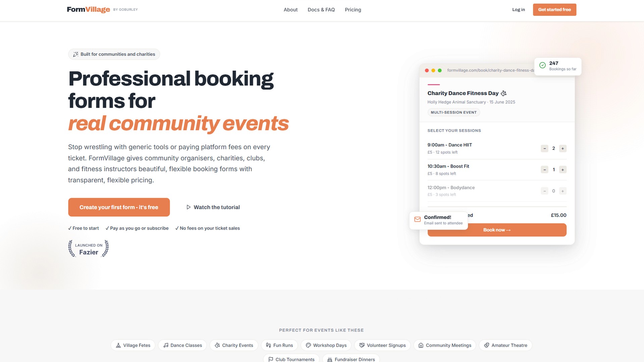644x362 pixels.
Task: Decrease the 12:00pm Bodydance quantity
Action: [x=544, y=191]
